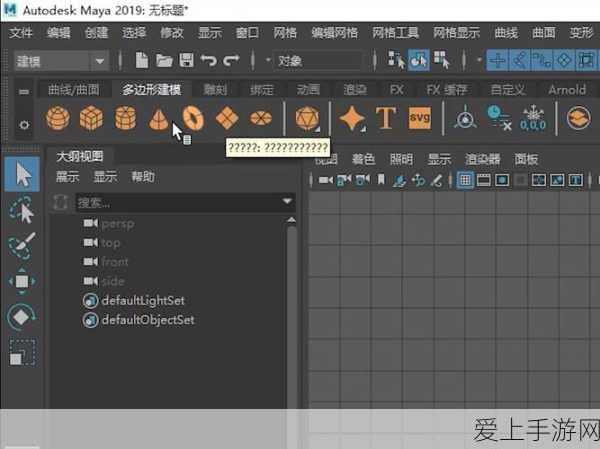Open the outliner 帮助 menu
The image size is (600, 449).
point(143,176)
